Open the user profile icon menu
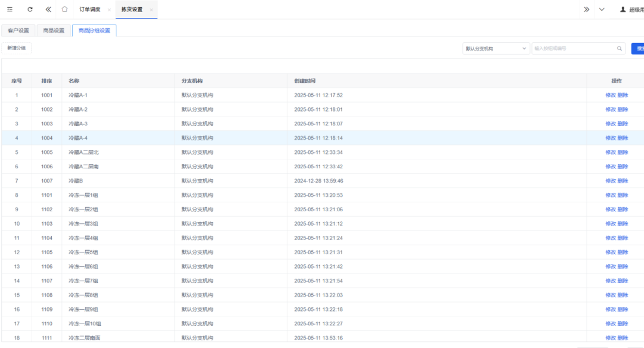 coord(623,10)
